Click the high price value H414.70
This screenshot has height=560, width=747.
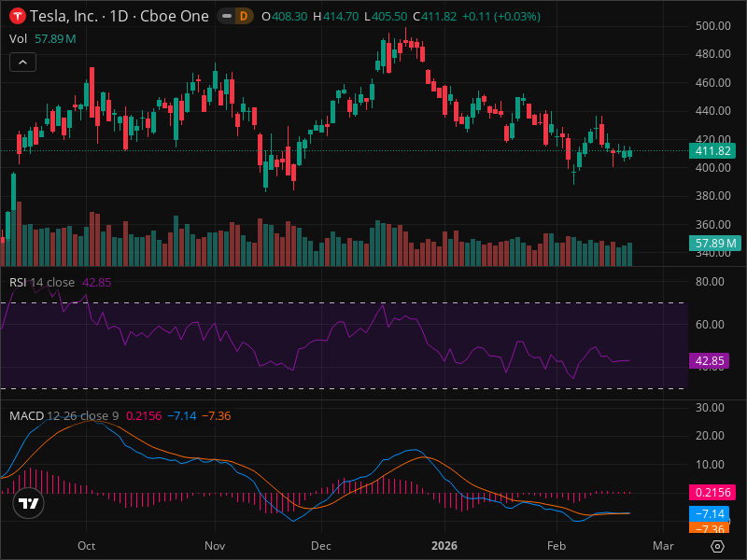click(336, 17)
